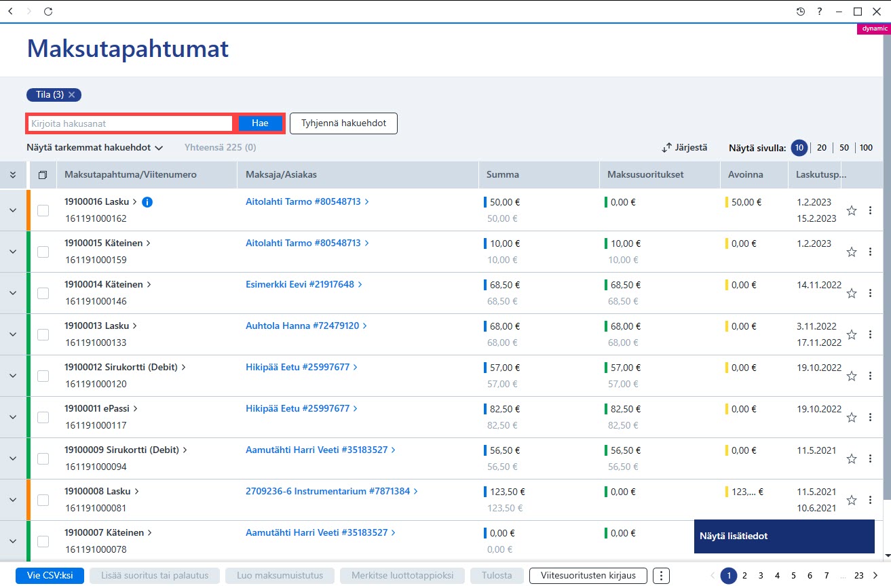Reload the page with the refresh icon
This screenshot has height=588, width=891.
pos(48,12)
